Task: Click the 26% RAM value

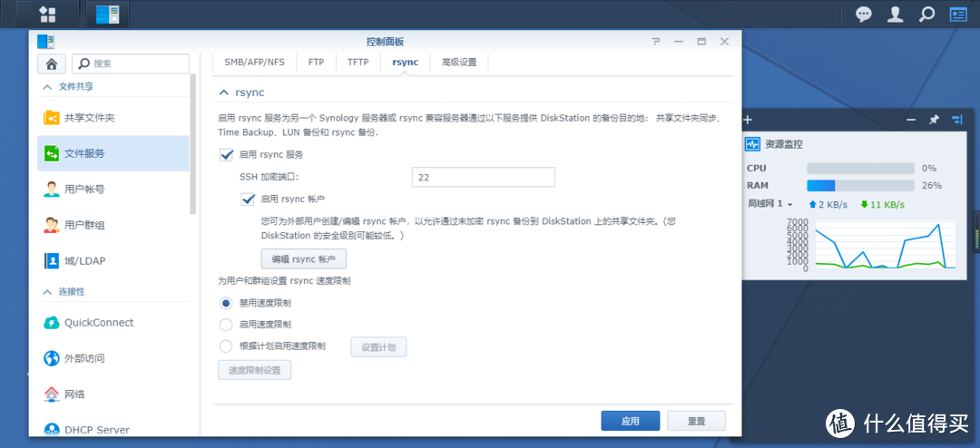Action: 932,186
